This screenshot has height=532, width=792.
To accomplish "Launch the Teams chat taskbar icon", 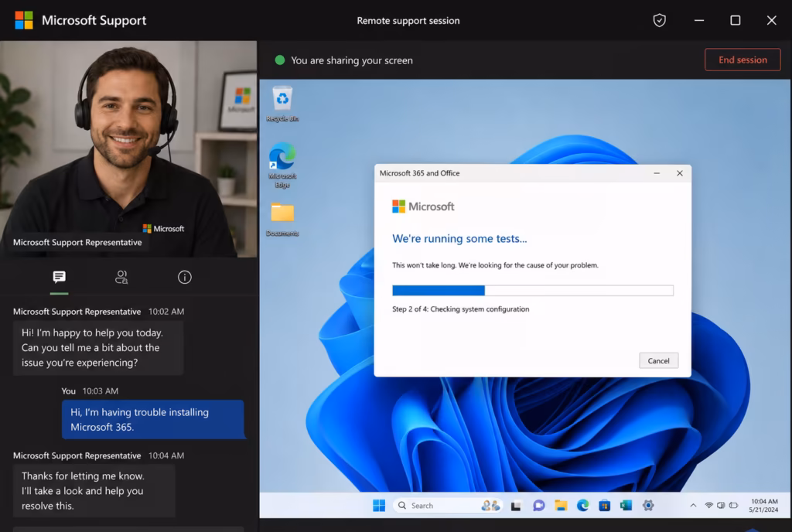I will (x=539, y=505).
